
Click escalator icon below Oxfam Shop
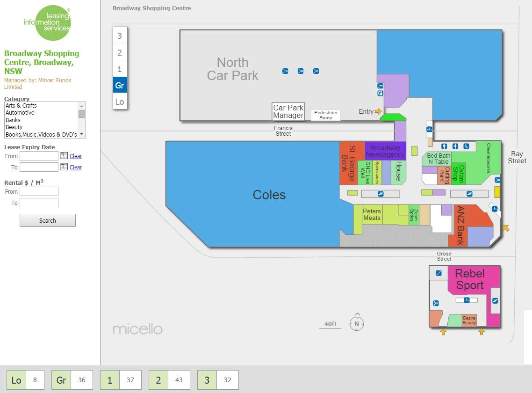(x=469, y=194)
